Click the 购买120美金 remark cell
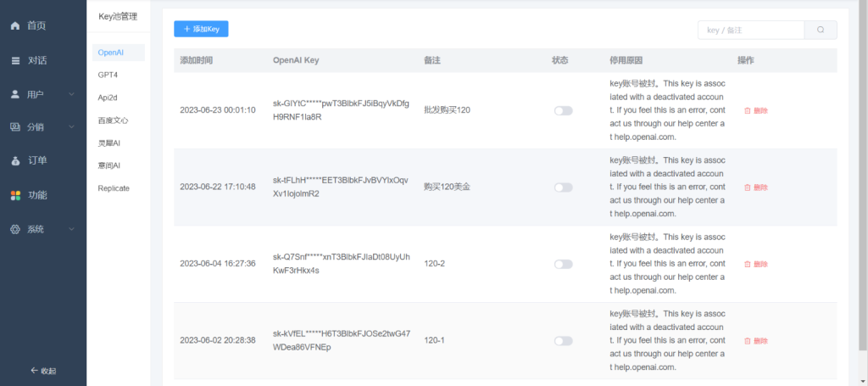868x386 pixels. coord(447,187)
